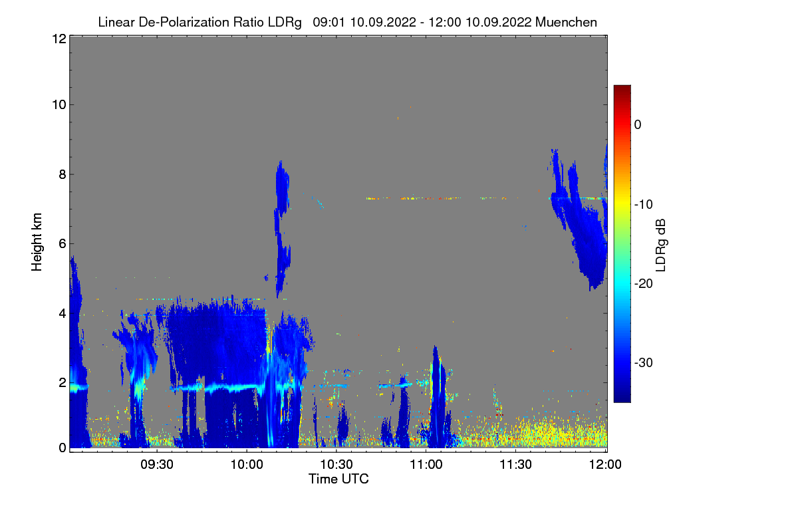Image resolution: width=798 pixels, height=532 pixels.
Task: Click the '11:30' time tick label
Action: pyautogui.click(x=515, y=464)
